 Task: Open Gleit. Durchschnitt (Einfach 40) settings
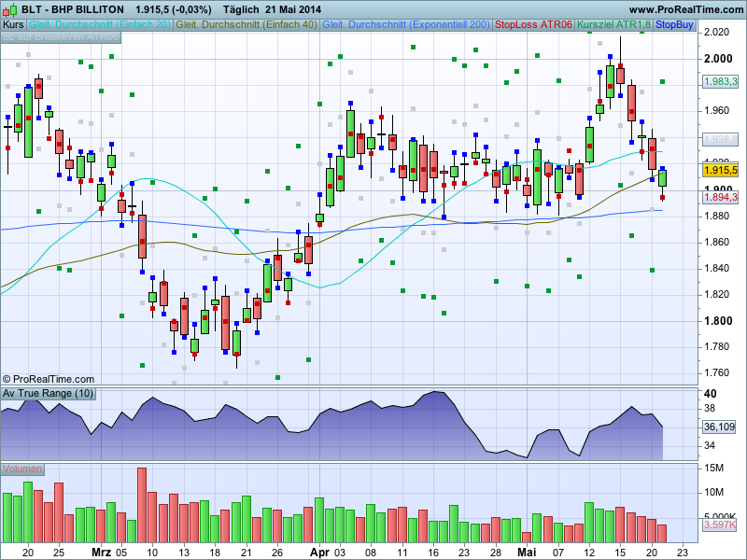(247, 25)
